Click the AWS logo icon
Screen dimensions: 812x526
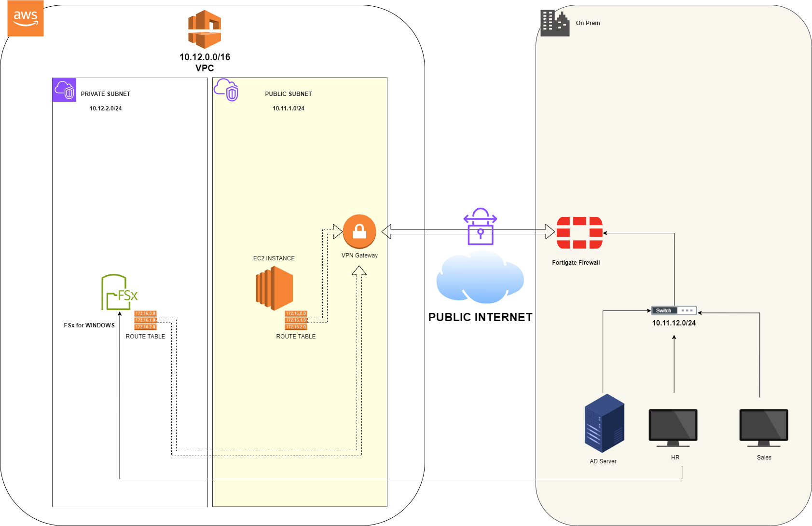click(x=26, y=18)
